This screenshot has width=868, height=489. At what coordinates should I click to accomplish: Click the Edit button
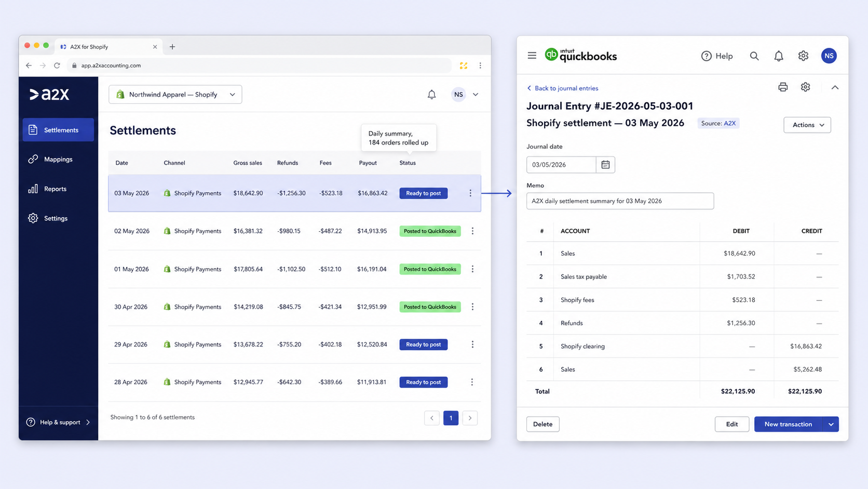(x=731, y=425)
